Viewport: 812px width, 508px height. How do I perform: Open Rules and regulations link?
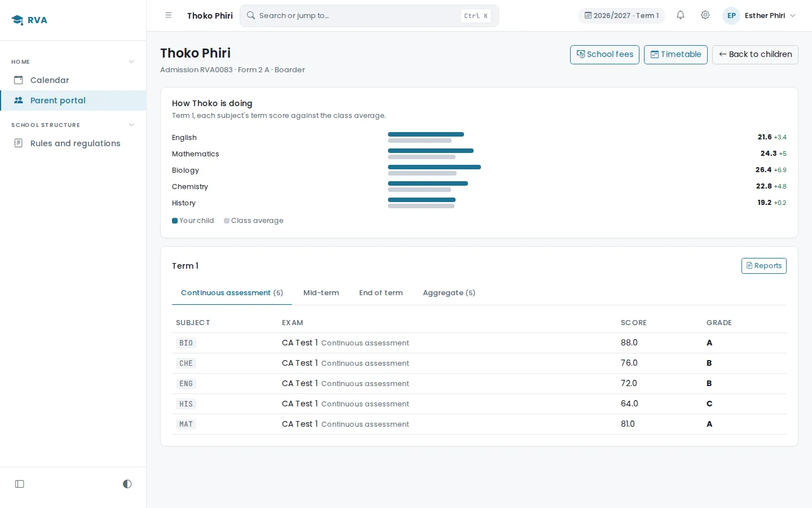coord(73,143)
